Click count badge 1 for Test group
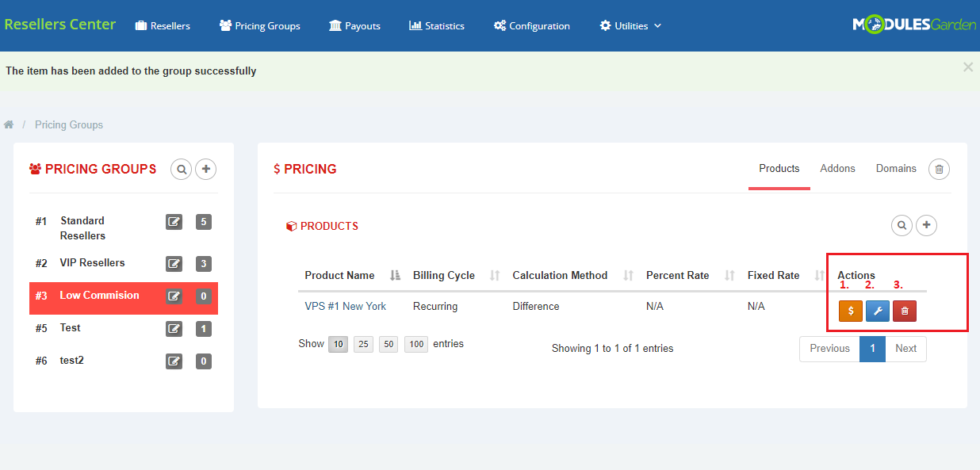Image resolution: width=980 pixels, height=470 pixels. click(204, 329)
